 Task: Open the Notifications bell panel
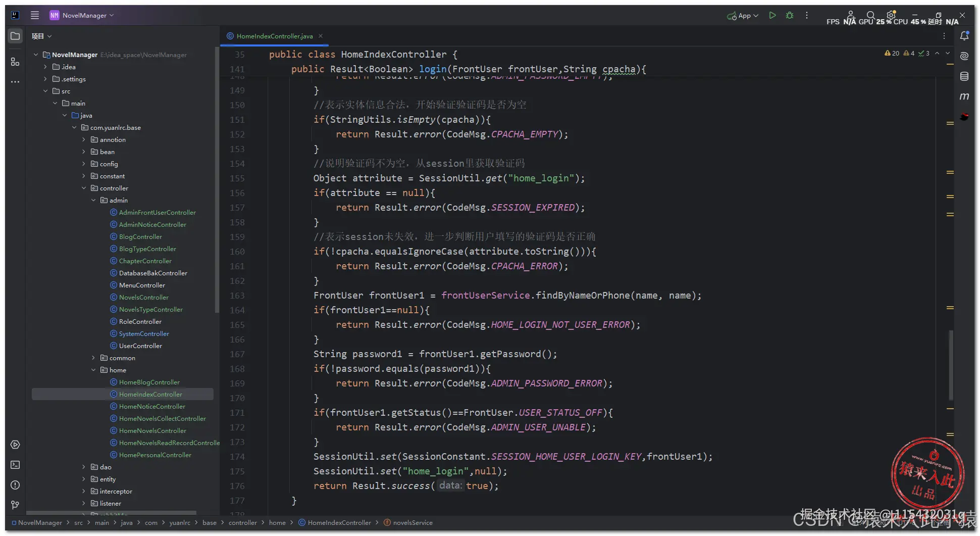point(964,36)
